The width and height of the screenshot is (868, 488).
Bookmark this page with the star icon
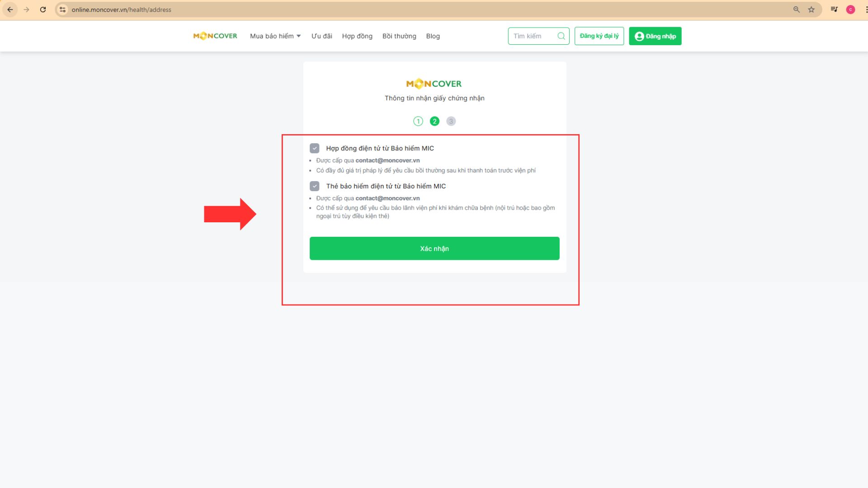811,9
